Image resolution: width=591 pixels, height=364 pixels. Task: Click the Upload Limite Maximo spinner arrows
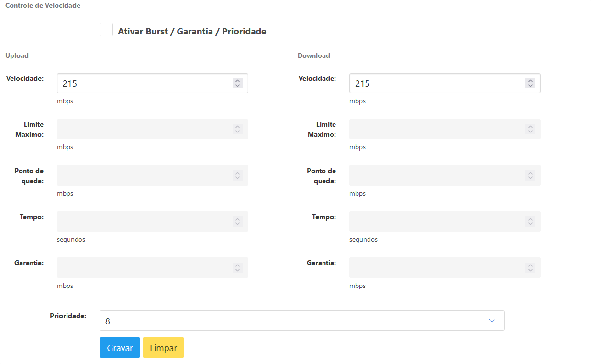[237, 129]
